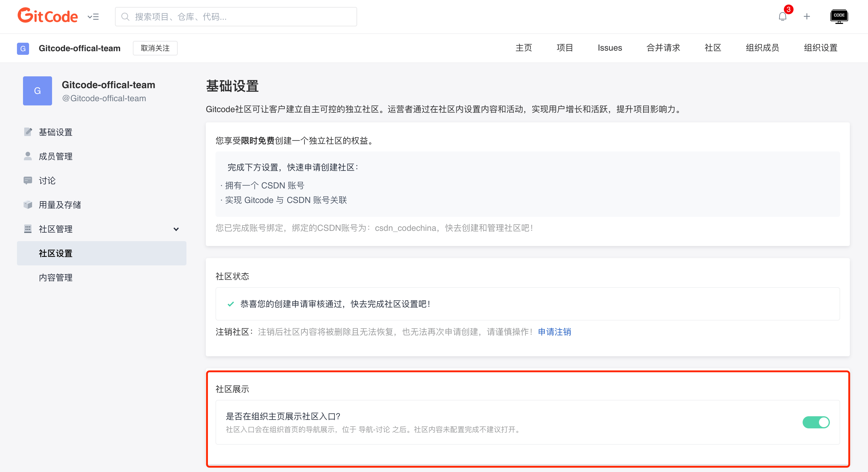Click the green checkmark approval icon
This screenshot has width=868, height=472.
(231, 304)
